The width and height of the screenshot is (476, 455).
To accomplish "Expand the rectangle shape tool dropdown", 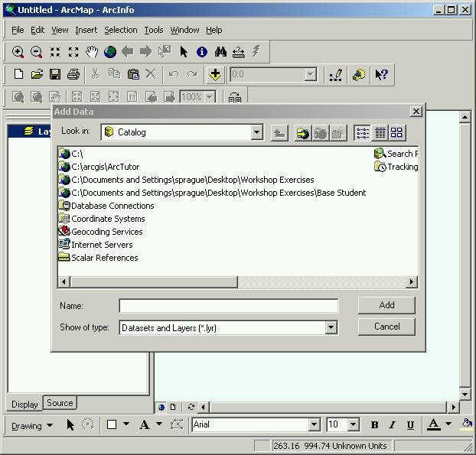I will [x=126, y=424].
